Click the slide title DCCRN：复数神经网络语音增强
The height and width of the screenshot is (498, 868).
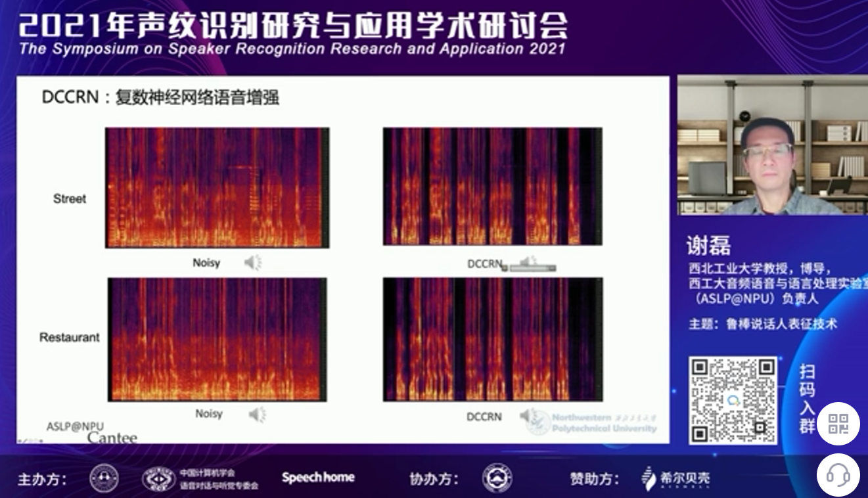(x=161, y=98)
